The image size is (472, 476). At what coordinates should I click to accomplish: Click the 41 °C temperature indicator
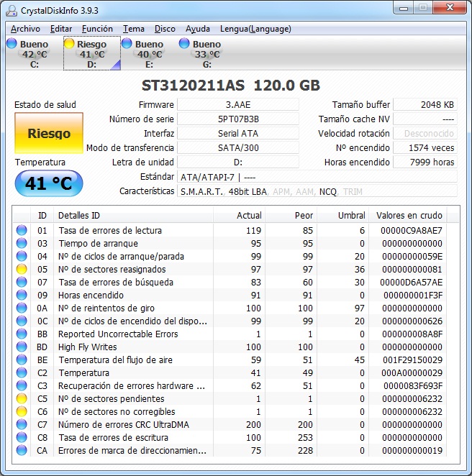pyautogui.click(x=49, y=183)
